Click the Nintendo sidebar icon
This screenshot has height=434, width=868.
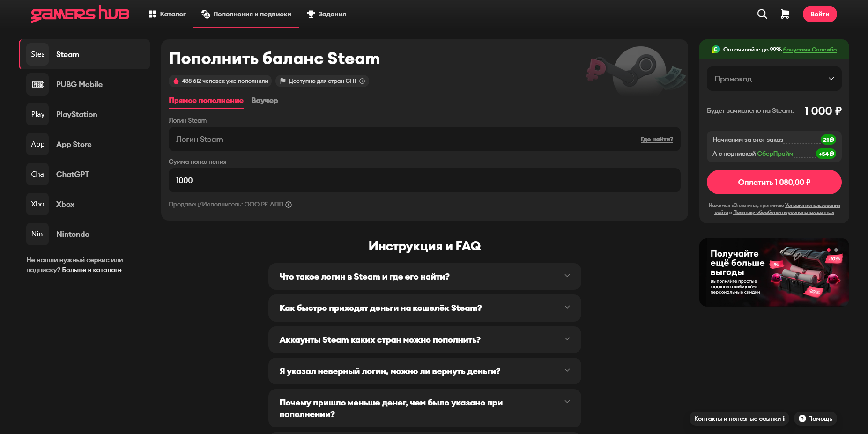click(x=37, y=234)
